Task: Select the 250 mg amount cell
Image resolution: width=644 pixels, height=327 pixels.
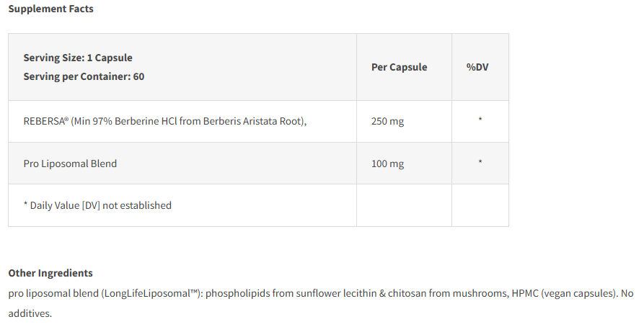Action: click(387, 121)
